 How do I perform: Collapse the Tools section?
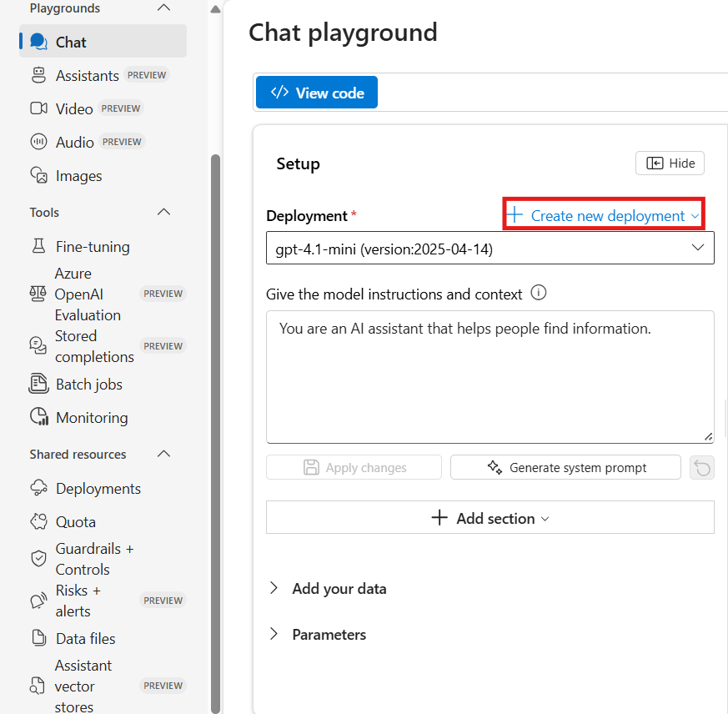tap(164, 212)
